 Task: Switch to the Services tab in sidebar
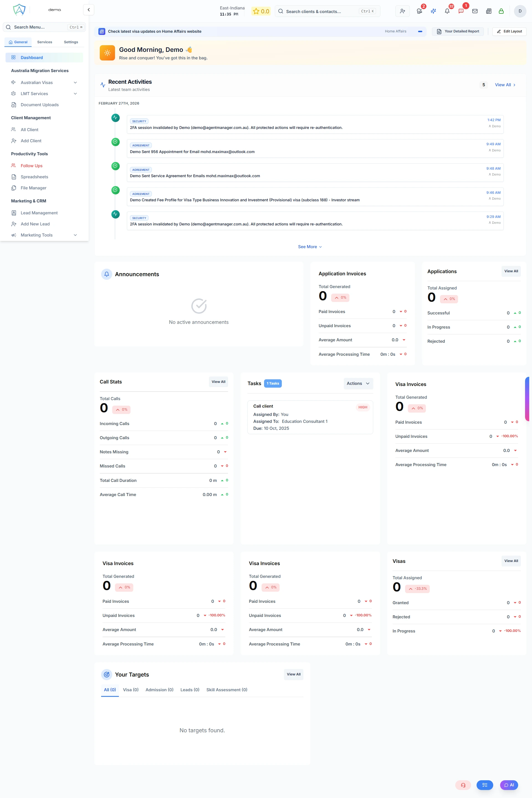[44, 42]
